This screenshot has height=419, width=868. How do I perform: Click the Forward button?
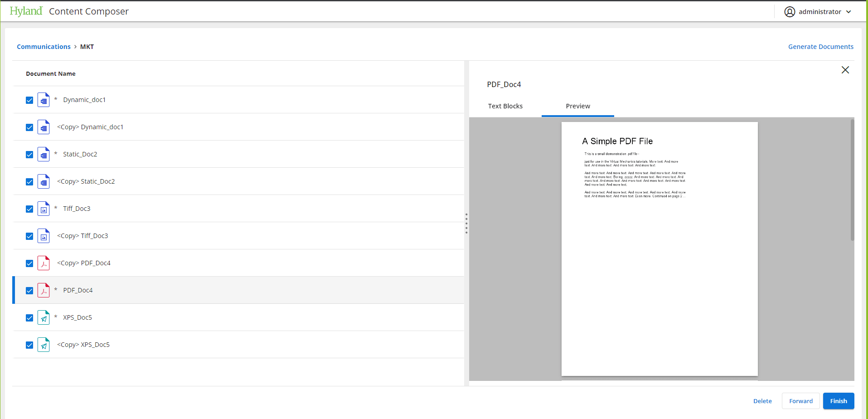pos(800,401)
